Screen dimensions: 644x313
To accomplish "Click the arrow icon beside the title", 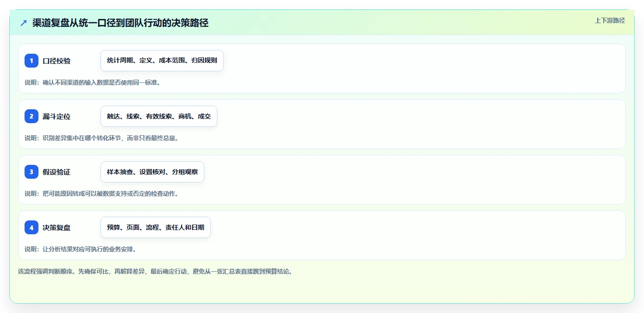I will click(x=24, y=23).
